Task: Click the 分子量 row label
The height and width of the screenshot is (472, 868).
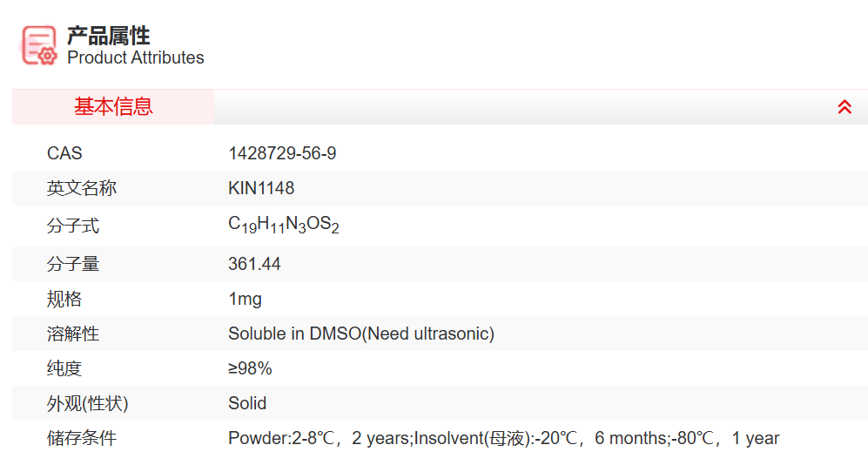Action: [73, 264]
